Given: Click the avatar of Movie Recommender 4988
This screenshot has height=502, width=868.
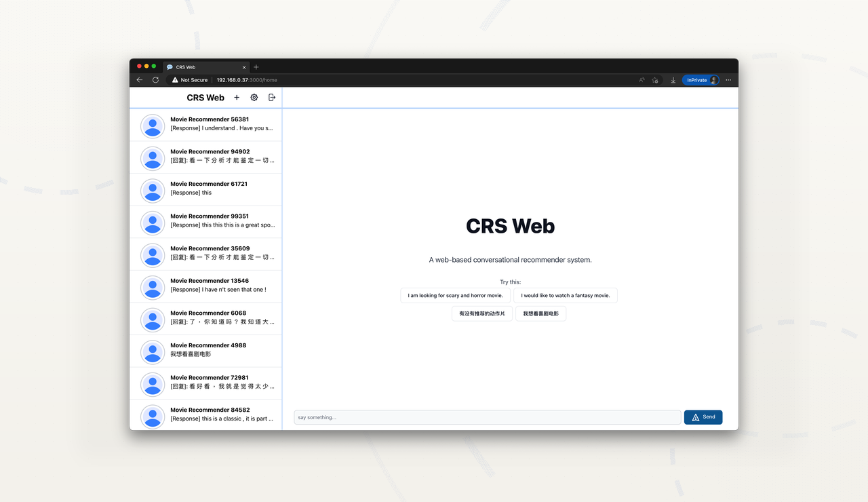Looking at the screenshot, I should tap(153, 352).
